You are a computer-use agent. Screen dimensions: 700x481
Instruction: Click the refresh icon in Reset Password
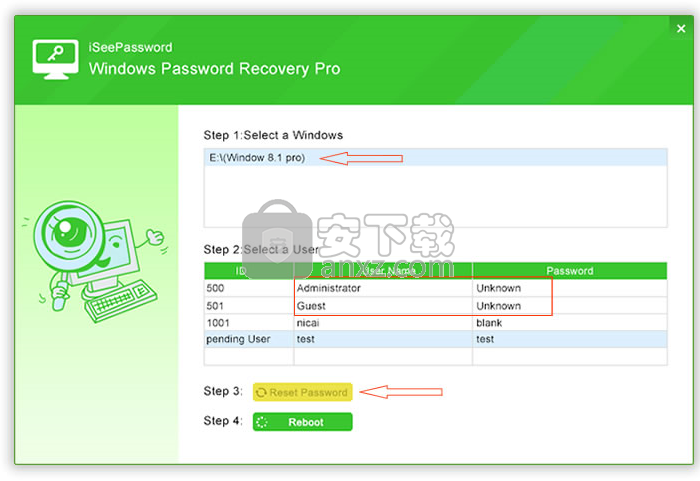[x=261, y=393]
